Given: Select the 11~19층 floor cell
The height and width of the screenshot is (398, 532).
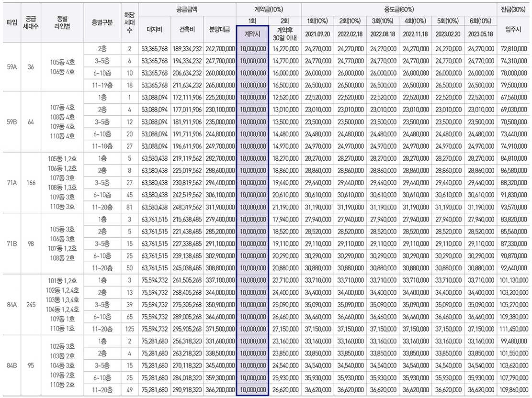Looking at the screenshot, I should [102, 86].
